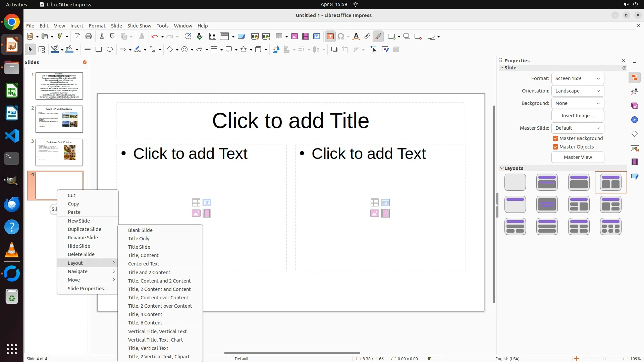
Task: Open the Gallery sidebar deck icon
Action: [x=635, y=106]
